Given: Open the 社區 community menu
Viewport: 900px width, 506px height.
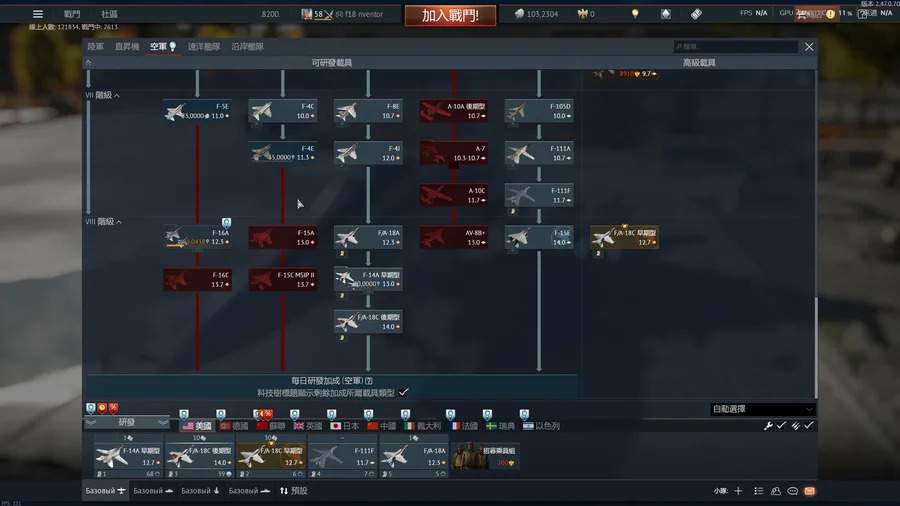Looking at the screenshot, I should coord(109,14).
